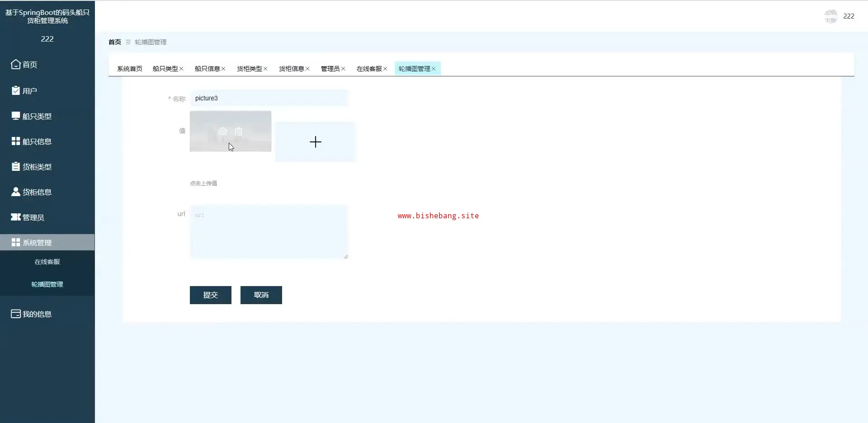Close the 在线客服 tab
This screenshot has width=868, height=423.
(x=385, y=69)
